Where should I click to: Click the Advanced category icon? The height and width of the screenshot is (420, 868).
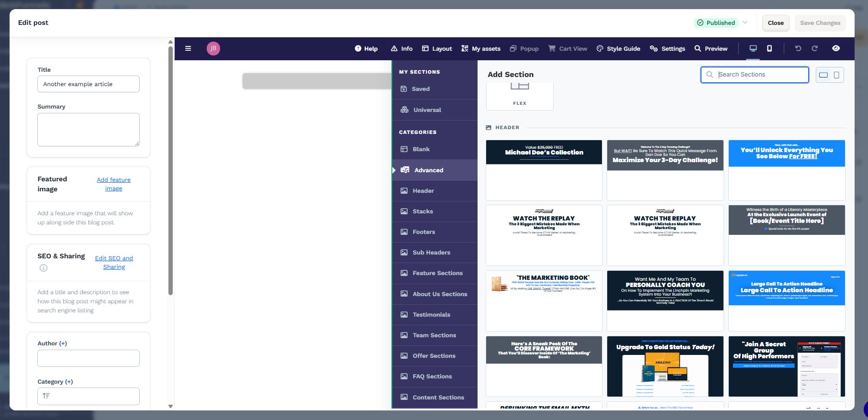click(x=405, y=170)
